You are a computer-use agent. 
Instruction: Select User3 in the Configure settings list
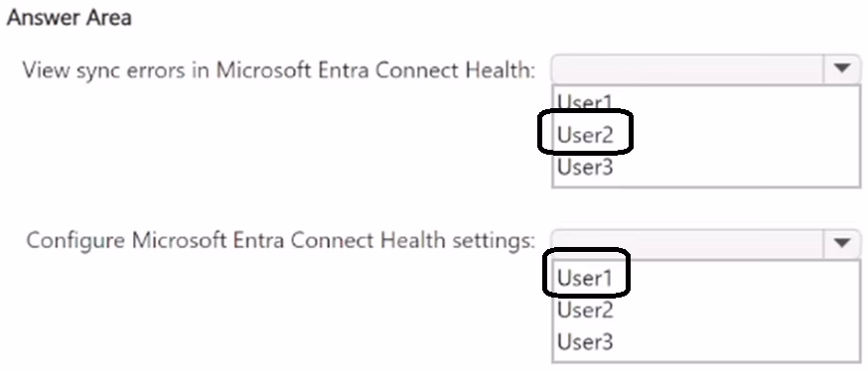585,342
